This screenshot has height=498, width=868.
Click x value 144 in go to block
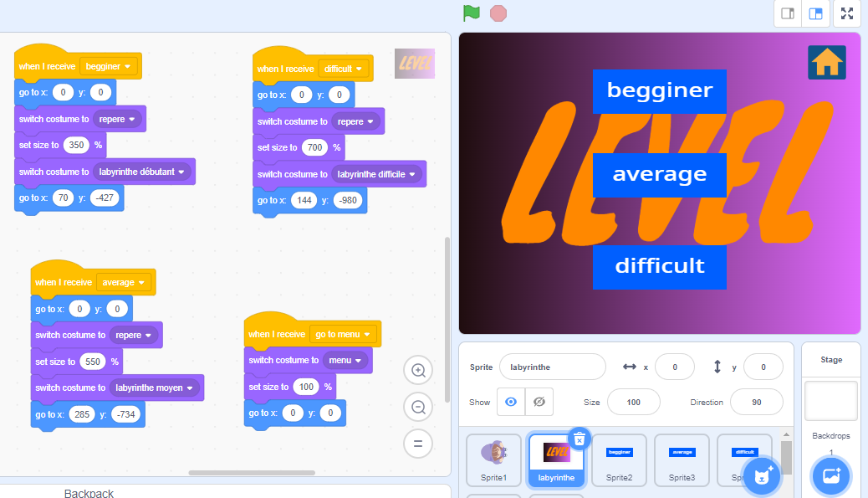pyautogui.click(x=304, y=201)
